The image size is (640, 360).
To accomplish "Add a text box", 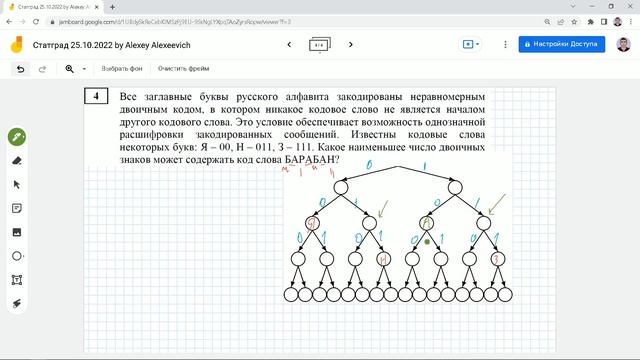I will pyautogui.click(x=17, y=280).
